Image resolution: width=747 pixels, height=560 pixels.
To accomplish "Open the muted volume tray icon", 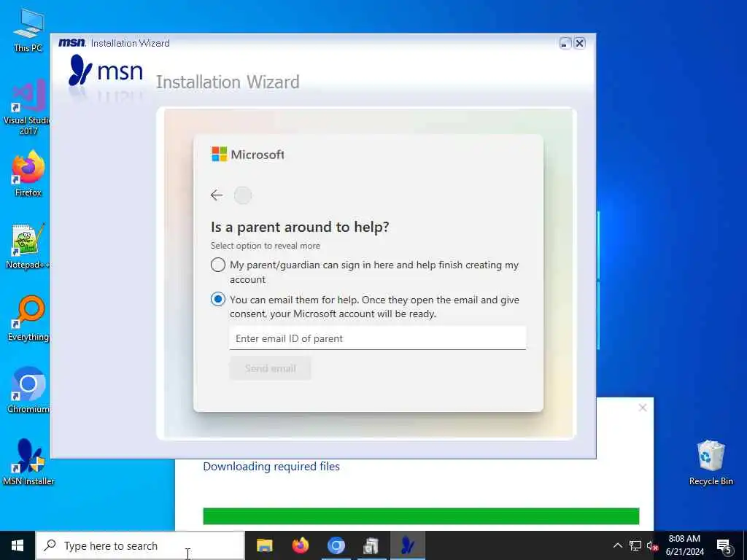I will 652,545.
